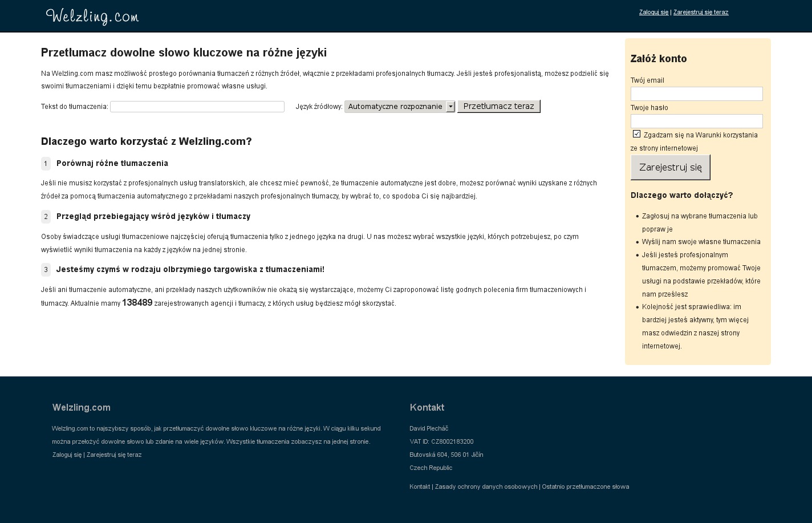
Task: Click the footer 'Zarejestruj się teraz' link
Action: [114, 455]
